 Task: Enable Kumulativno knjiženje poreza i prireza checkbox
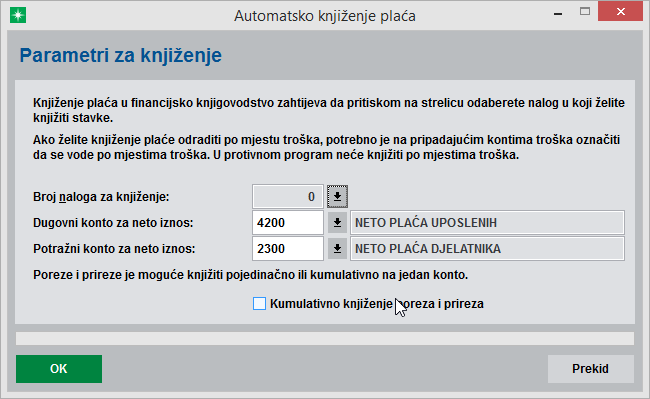pyautogui.click(x=260, y=304)
